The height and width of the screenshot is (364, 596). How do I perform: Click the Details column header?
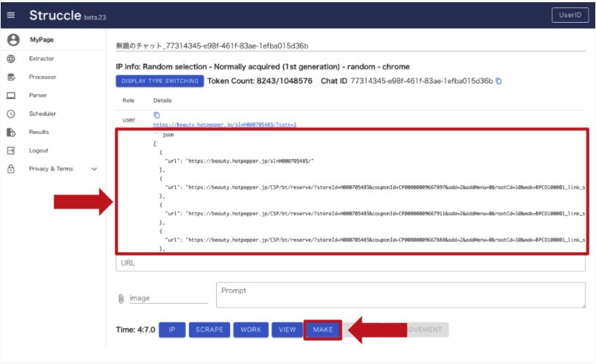(163, 100)
